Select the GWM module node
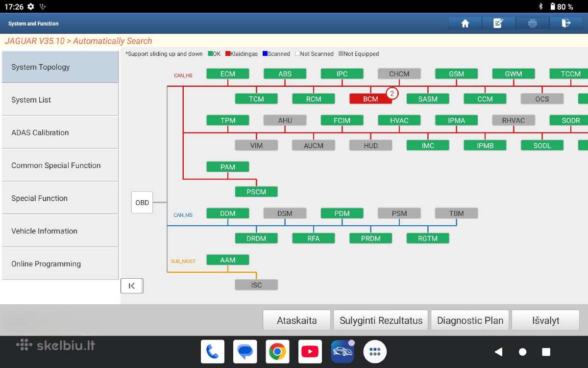 (514, 74)
